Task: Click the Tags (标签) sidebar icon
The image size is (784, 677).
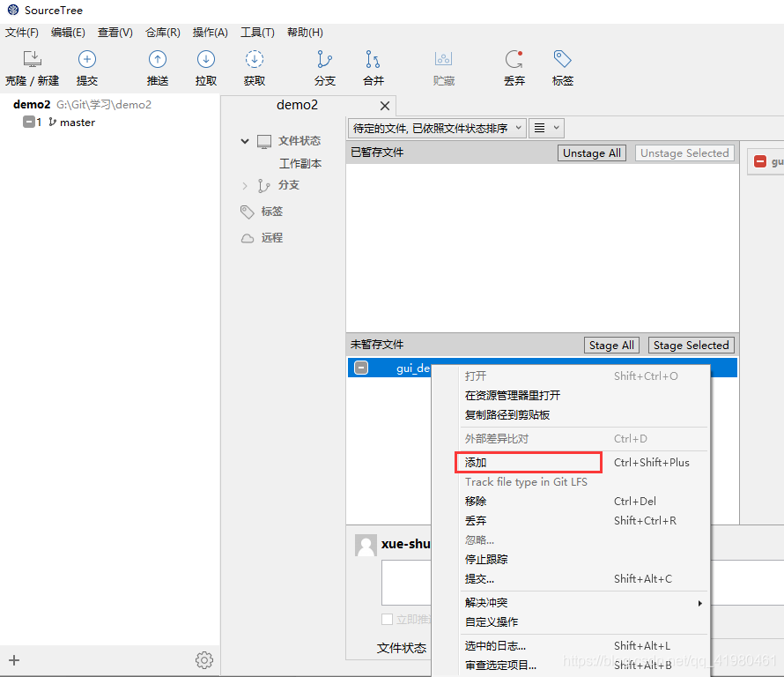Action: tap(247, 212)
